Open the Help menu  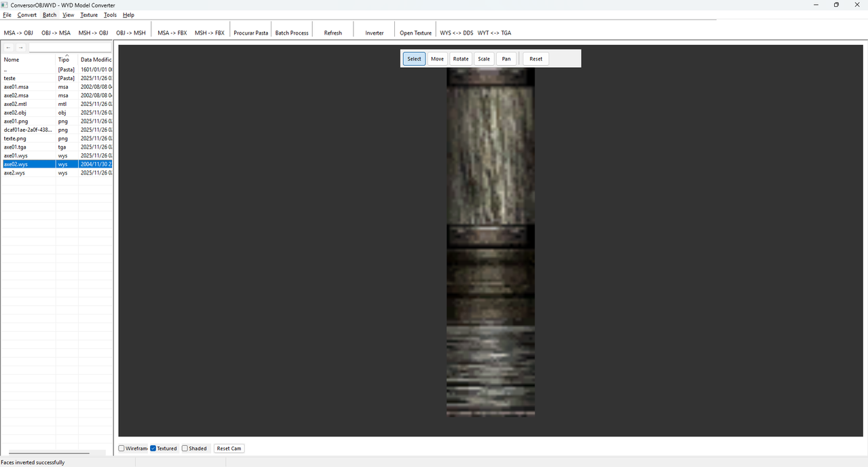pos(128,15)
